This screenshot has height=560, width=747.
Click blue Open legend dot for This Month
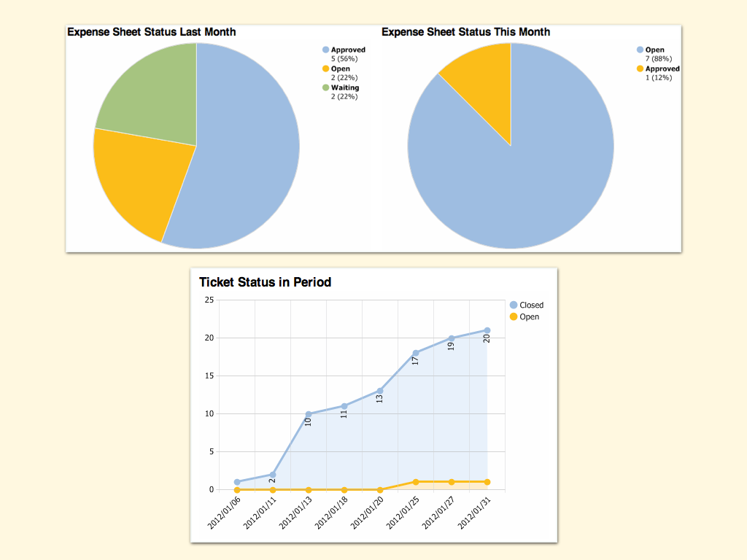tap(640, 50)
